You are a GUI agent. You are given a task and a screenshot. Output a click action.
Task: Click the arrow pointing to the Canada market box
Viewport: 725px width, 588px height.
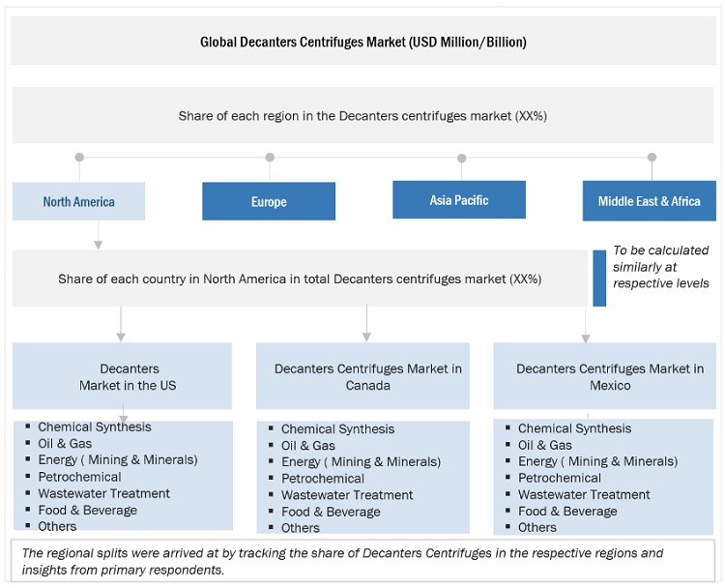pyautogui.click(x=365, y=335)
